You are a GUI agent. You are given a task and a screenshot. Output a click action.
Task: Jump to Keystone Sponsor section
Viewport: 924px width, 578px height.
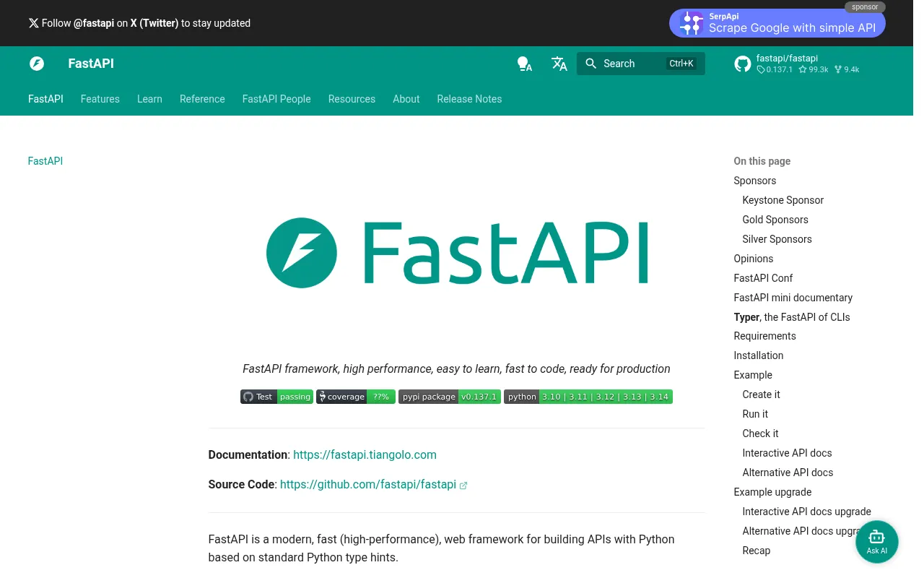(783, 200)
